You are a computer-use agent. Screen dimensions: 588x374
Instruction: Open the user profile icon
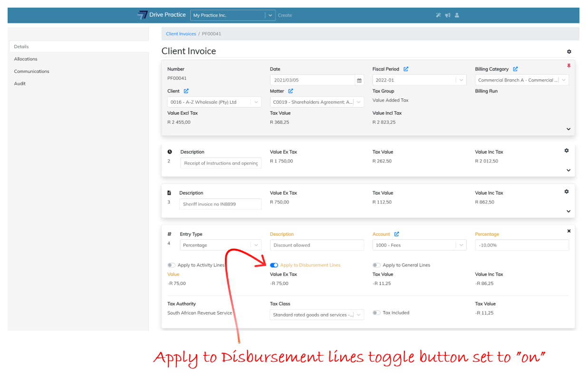point(457,15)
